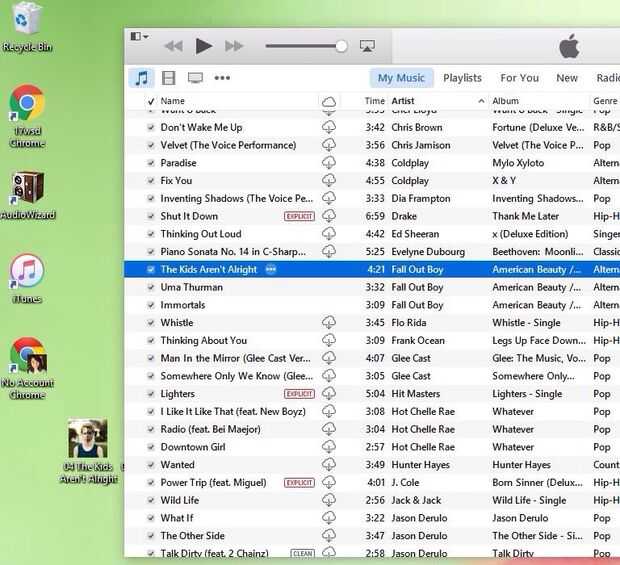620x565 pixels.
Task: Download Piano Sonata No. 14 from iCloud
Action: tap(329, 251)
